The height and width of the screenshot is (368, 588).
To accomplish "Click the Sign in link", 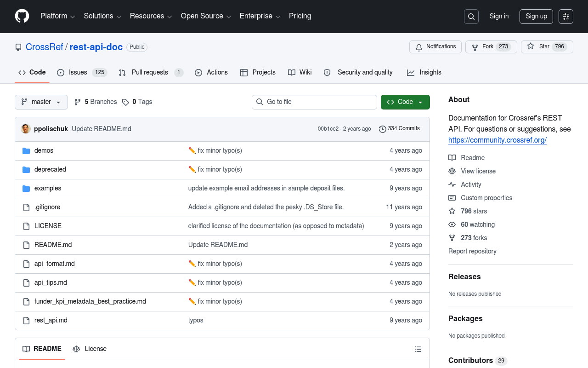I will coord(499,16).
